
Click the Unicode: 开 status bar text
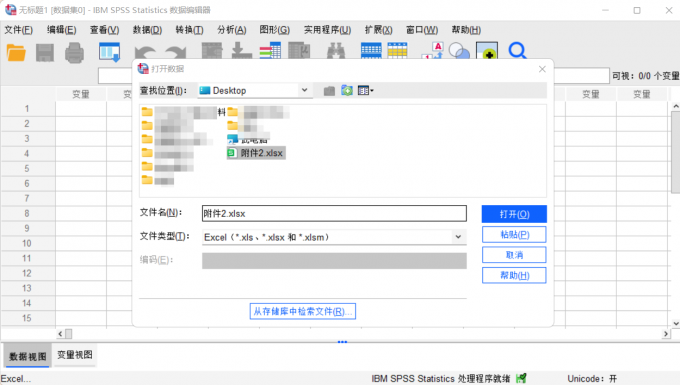click(592, 378)
